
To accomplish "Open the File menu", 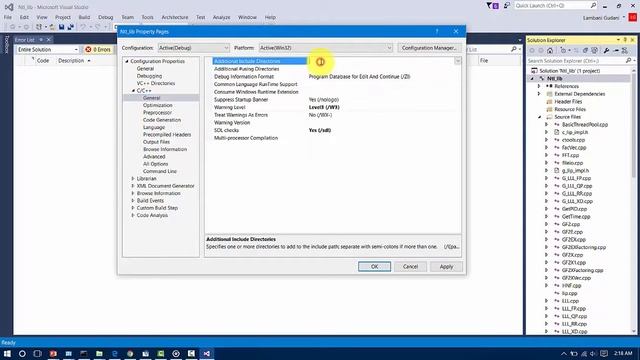I will [x=8, y=17].
